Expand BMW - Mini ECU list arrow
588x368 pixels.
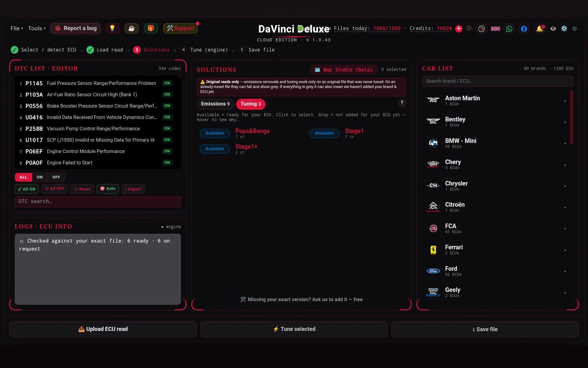(565, 144)
